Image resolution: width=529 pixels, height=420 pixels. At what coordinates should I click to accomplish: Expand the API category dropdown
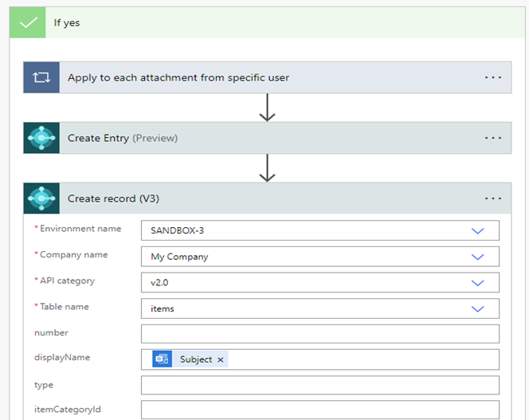point(477,283)
